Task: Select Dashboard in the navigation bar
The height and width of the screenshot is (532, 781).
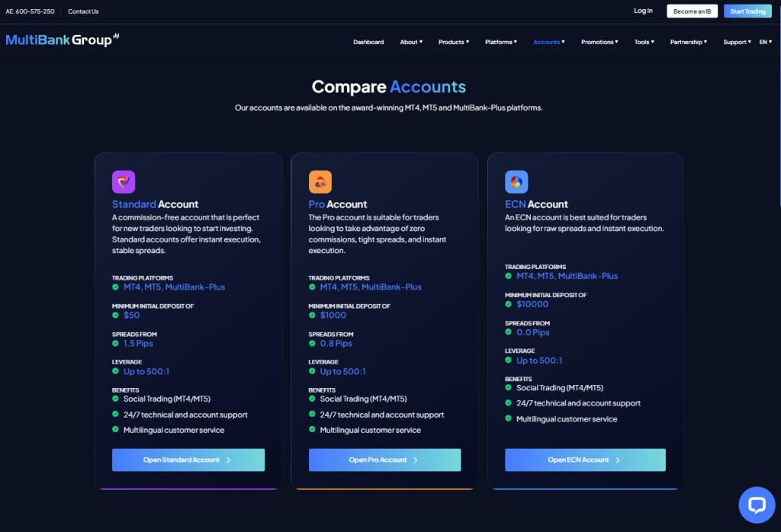Action: 368,42
